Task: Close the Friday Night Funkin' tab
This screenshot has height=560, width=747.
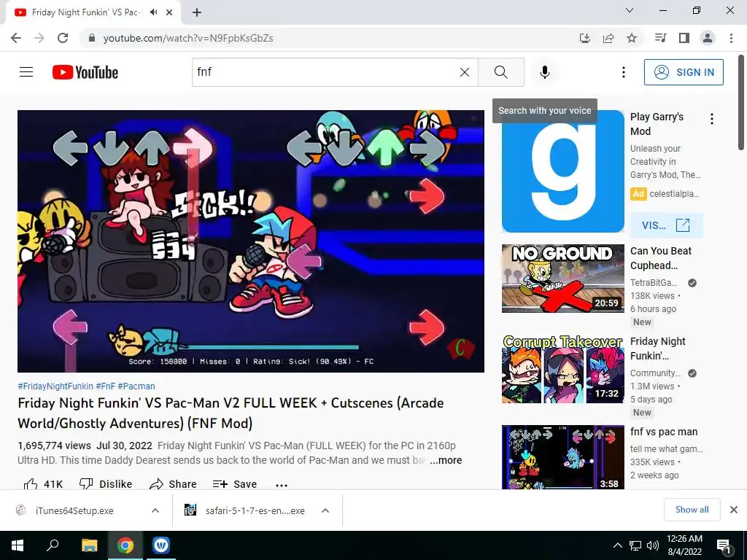Action: point(169,13)
